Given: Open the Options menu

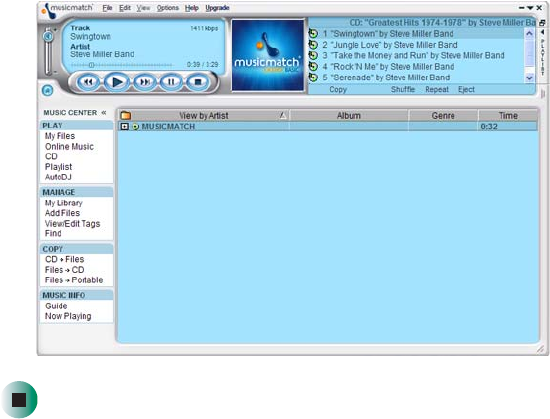Looking at the screenshot, I should tap(168, 8).
